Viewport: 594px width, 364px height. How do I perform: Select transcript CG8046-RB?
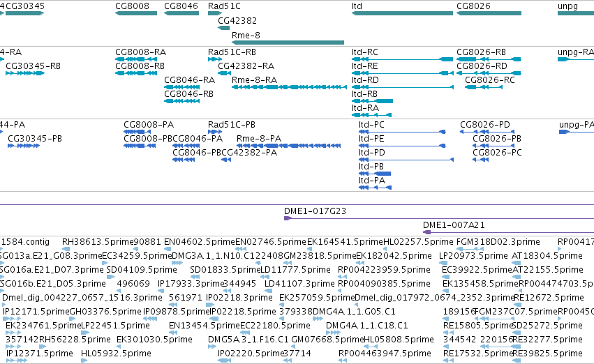point(182,101)
